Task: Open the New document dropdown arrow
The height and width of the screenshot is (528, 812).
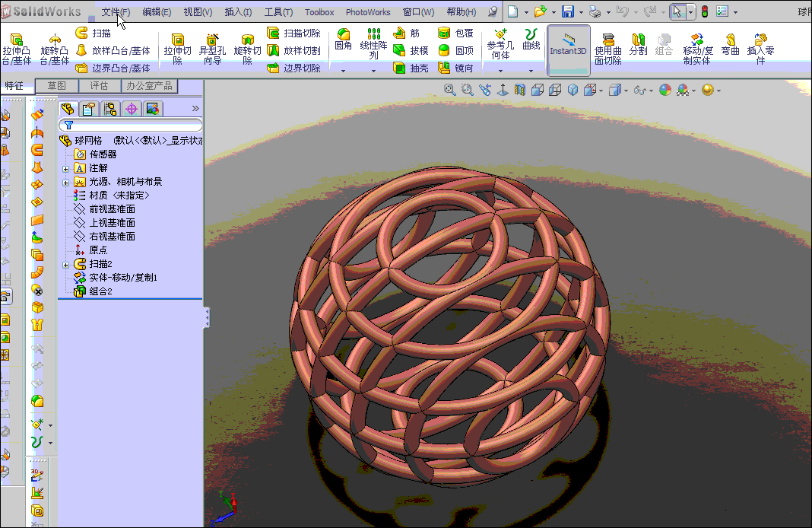Action: [x=526, y=12]
